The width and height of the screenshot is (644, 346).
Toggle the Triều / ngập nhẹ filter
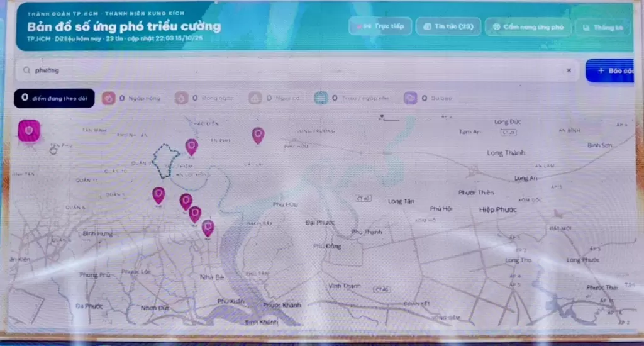point(352,98)
